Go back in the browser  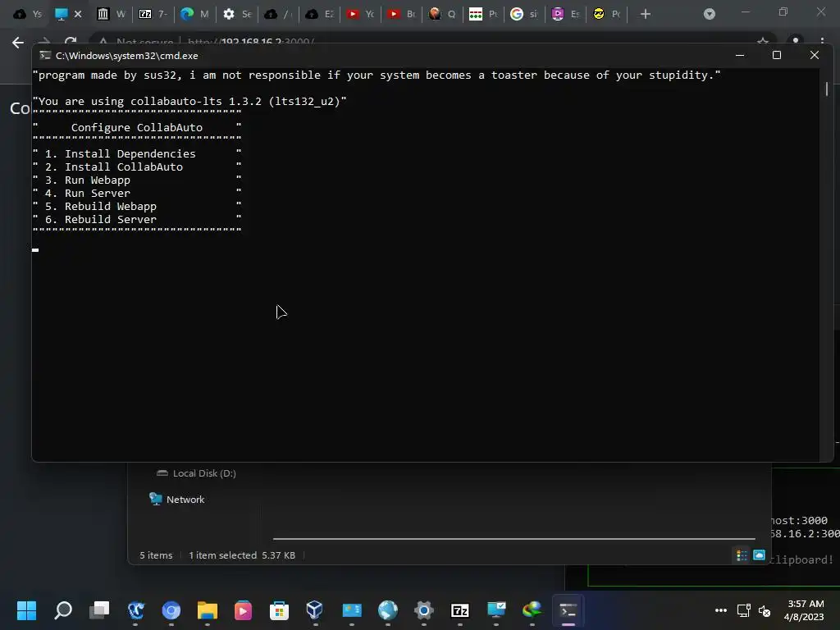18,43
